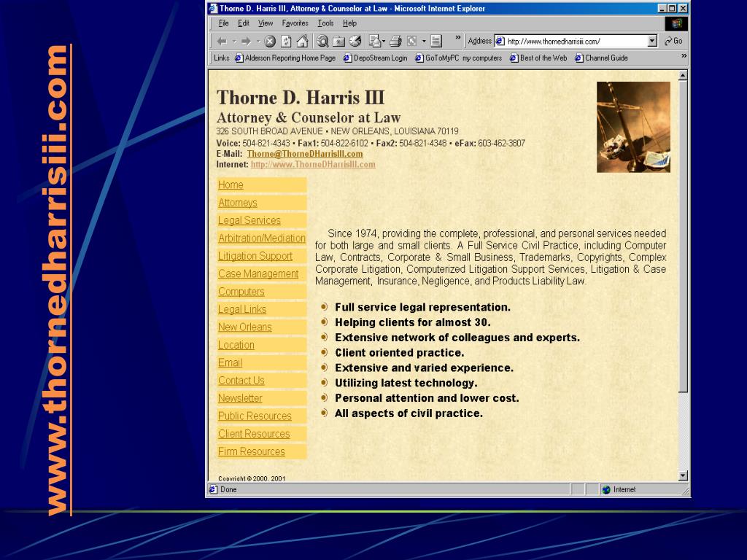Screen dimensions: 747x560
Task: Click the Windows logo throbber
Action: click(676, 23)
